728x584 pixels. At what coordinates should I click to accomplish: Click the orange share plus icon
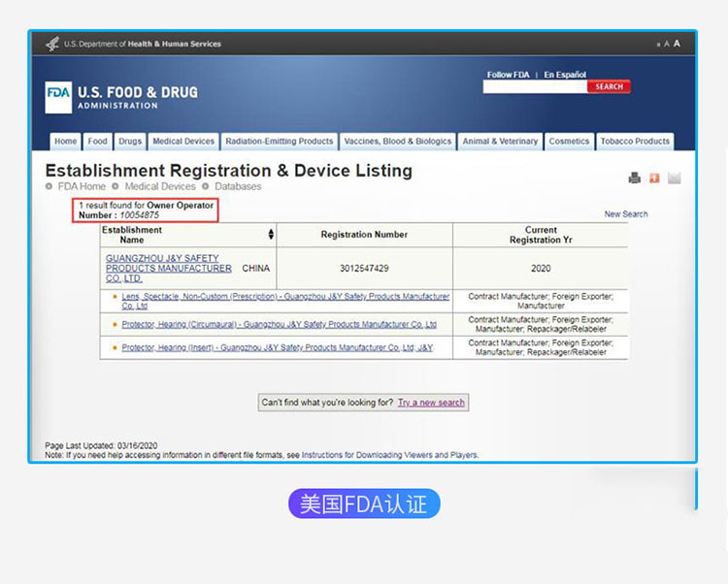coord(654,178)
